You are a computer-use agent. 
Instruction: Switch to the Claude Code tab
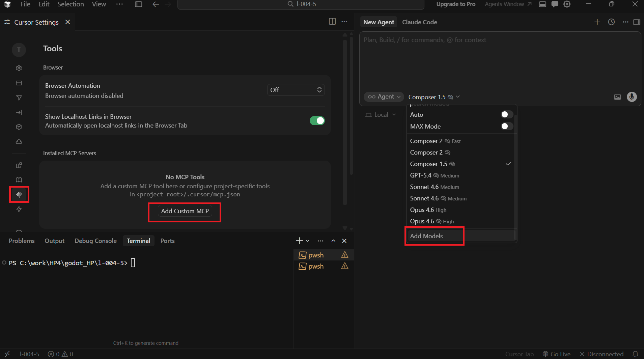point(419,22)
